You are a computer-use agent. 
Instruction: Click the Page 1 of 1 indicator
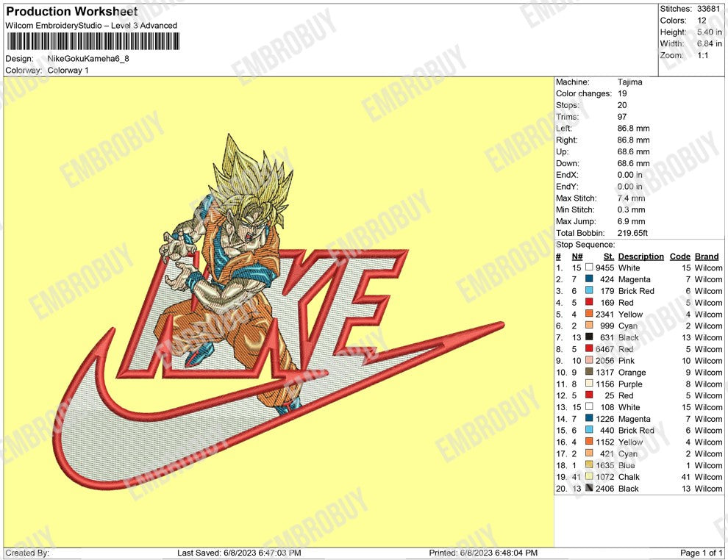point(701,553)
